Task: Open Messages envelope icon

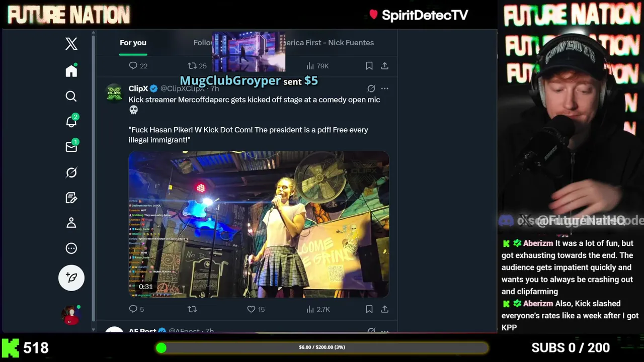Action: point(71,146)
